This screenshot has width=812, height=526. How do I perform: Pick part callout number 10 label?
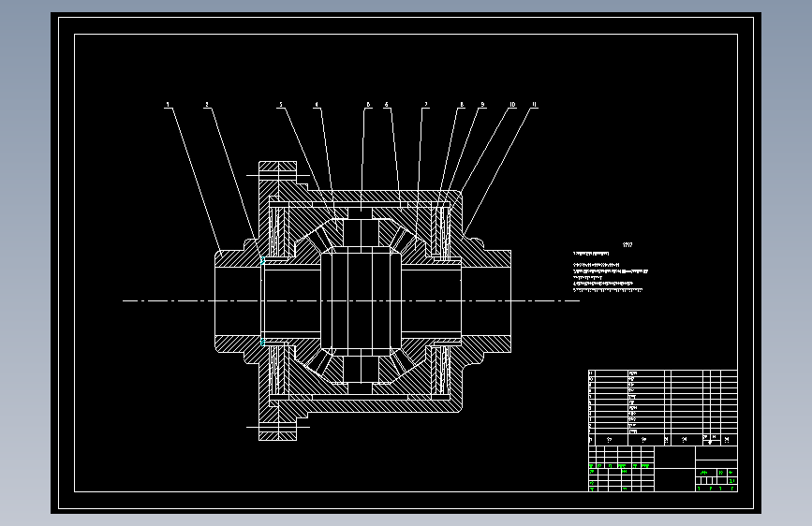tap(512, 105)
